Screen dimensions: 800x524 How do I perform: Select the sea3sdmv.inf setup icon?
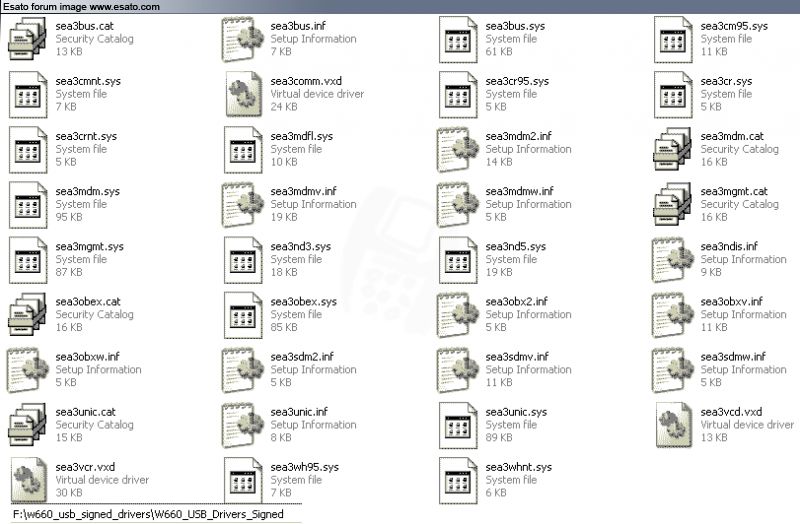click(458, 369)
